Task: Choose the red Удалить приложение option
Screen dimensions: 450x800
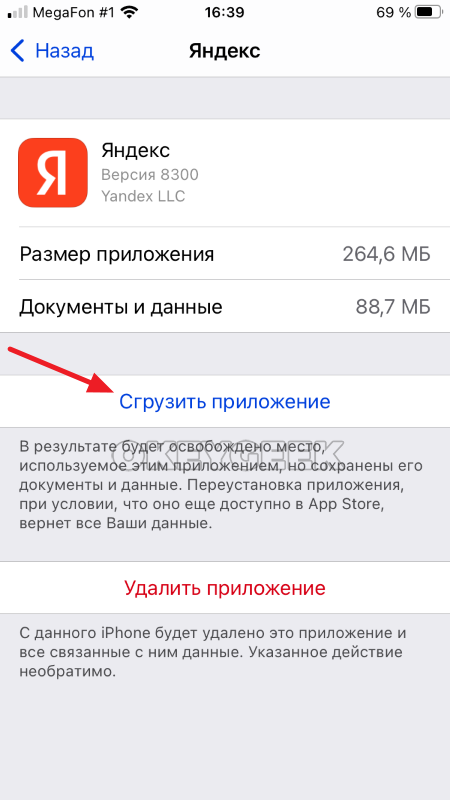Action: coord(225,588)
